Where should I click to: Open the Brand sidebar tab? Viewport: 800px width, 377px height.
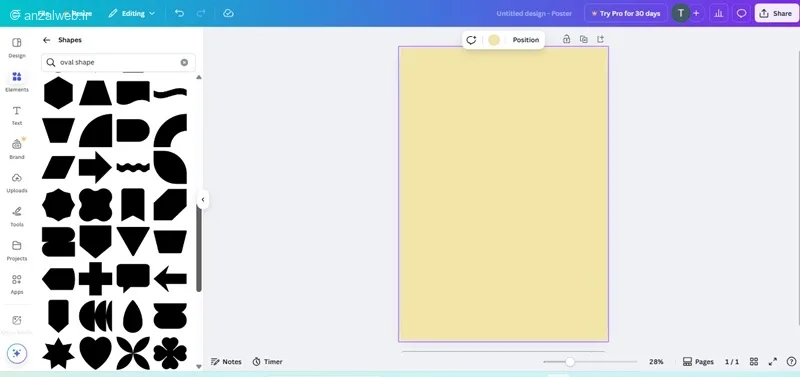point(17,149)
